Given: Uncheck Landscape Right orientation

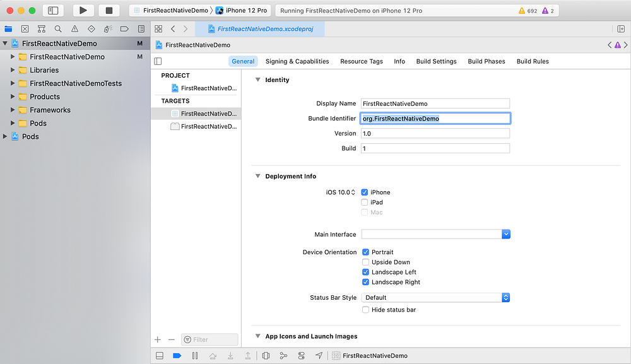Looking at the screenshot, I should coord(365,283).
